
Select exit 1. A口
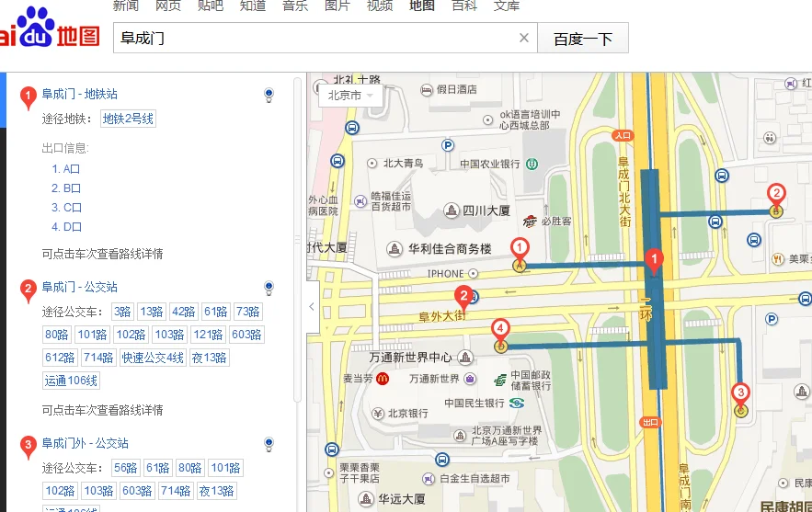click(66, 169)
